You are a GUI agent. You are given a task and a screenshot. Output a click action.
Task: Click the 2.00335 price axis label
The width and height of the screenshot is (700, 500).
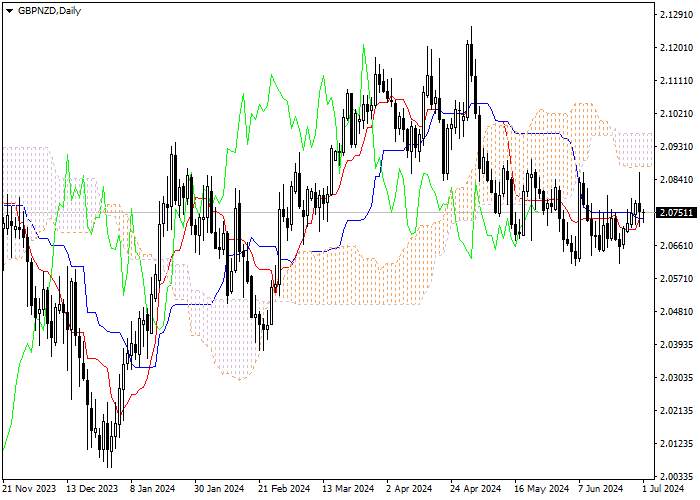pos(676,476)
